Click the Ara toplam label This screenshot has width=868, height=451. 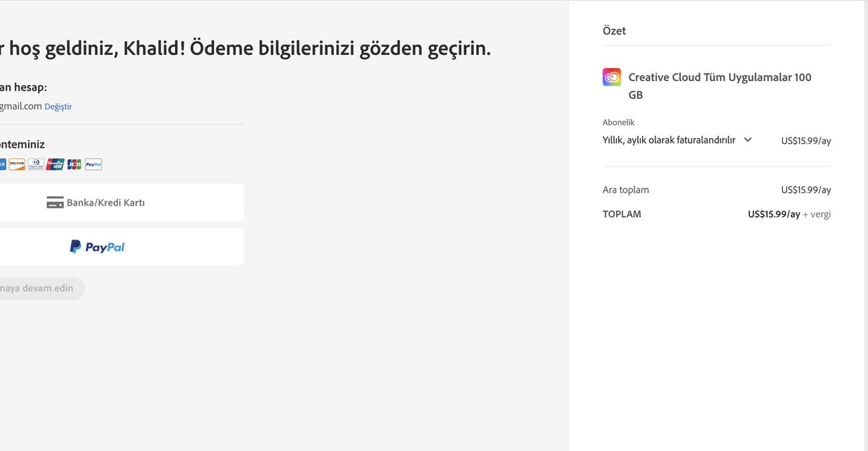pyautogui.click(x=626, y=190)
